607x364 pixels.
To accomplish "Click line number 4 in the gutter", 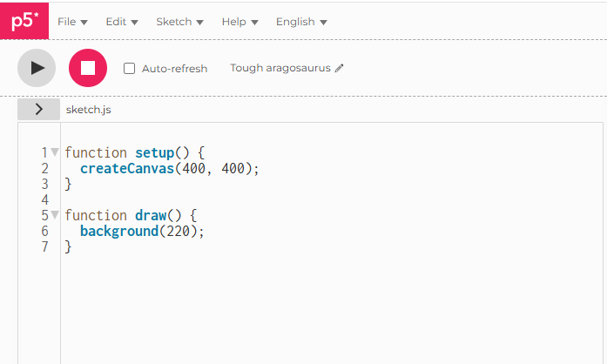I will click(x=45, y=199).
